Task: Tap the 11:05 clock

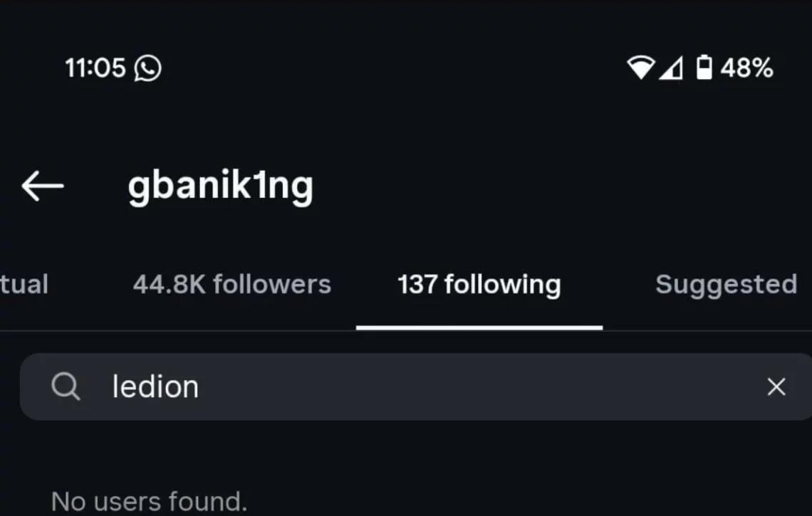Action: pos(95,69)
